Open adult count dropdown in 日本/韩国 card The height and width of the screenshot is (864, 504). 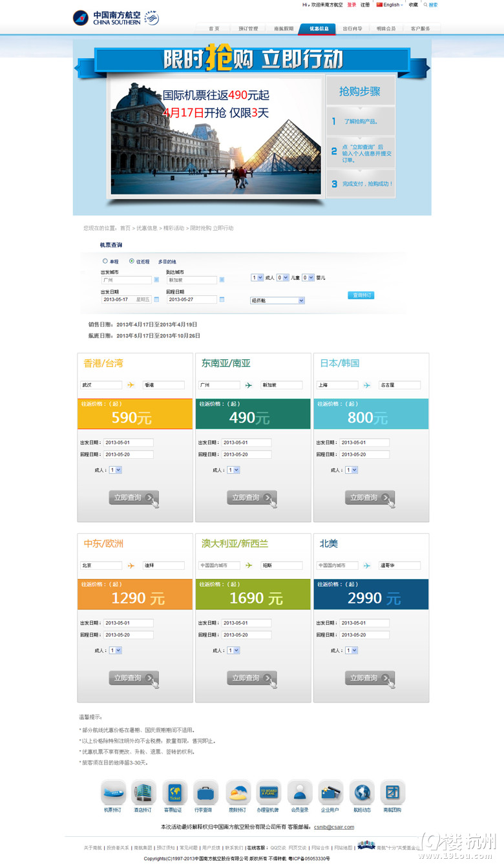click(352, 470)
